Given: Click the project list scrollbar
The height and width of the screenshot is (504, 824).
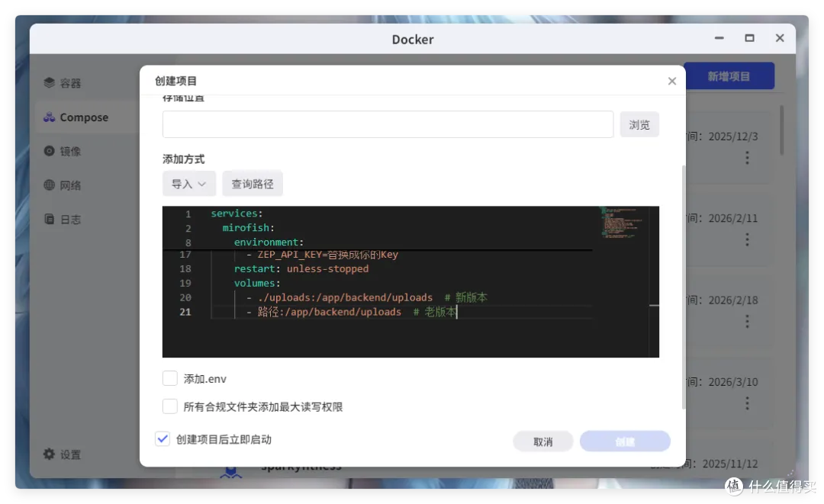Looking at the screenshot, I should 781,130.
